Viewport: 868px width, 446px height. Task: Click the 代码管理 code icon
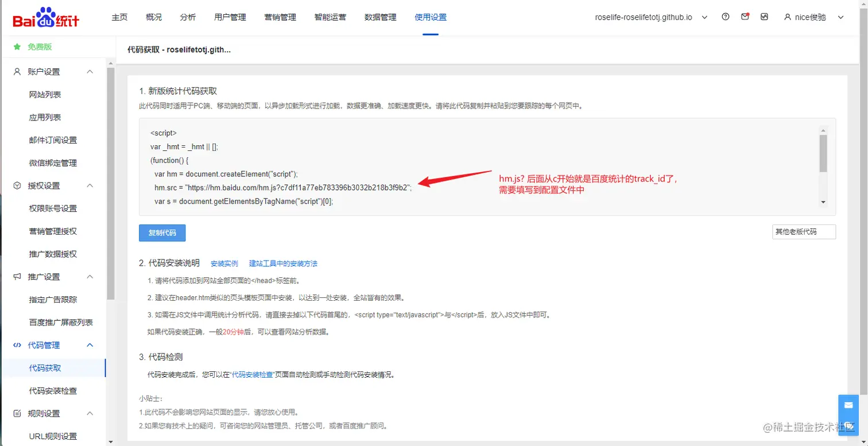pos(17,345)
